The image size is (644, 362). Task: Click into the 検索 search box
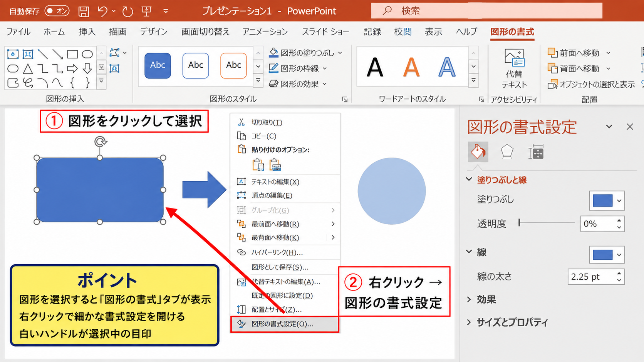(x=486, y=10)
